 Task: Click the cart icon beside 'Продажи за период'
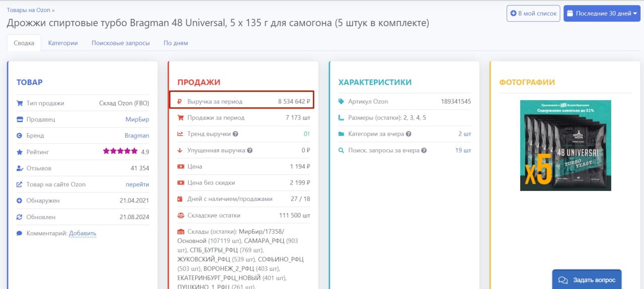181,118
